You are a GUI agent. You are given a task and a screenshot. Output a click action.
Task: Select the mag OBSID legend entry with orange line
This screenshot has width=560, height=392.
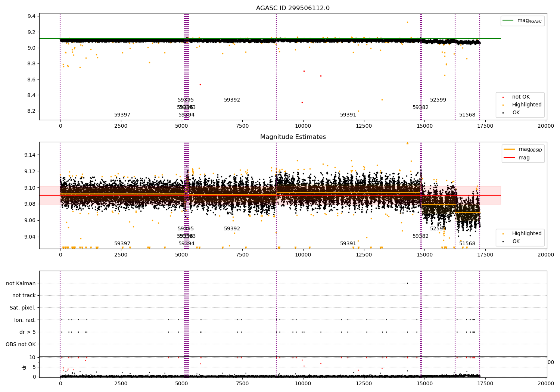tap(523, 149)
